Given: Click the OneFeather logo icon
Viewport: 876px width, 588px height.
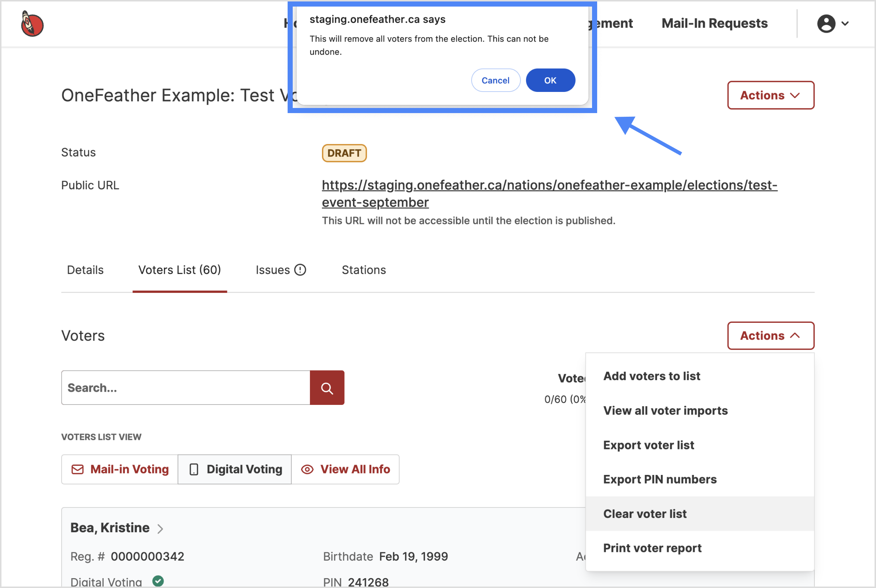Looking at the screenshot, I should click(32, 24).
